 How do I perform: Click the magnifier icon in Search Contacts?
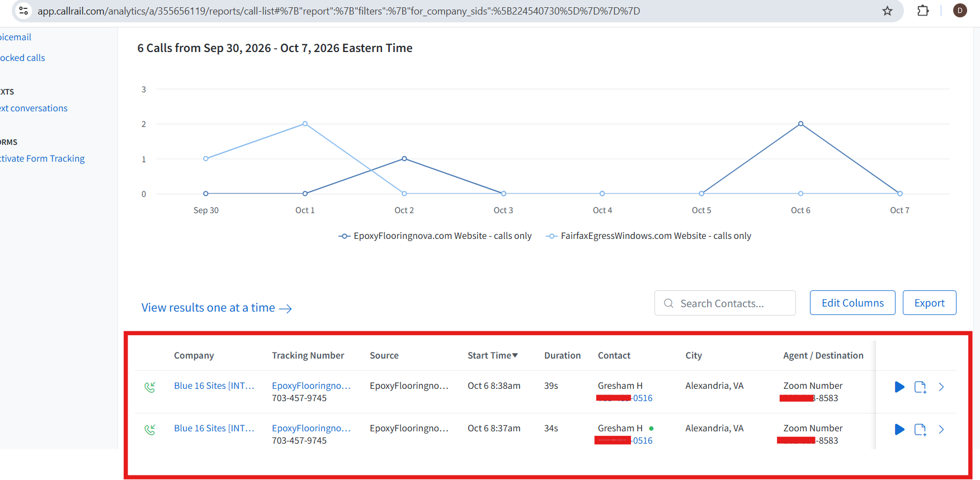pos(668,303)
